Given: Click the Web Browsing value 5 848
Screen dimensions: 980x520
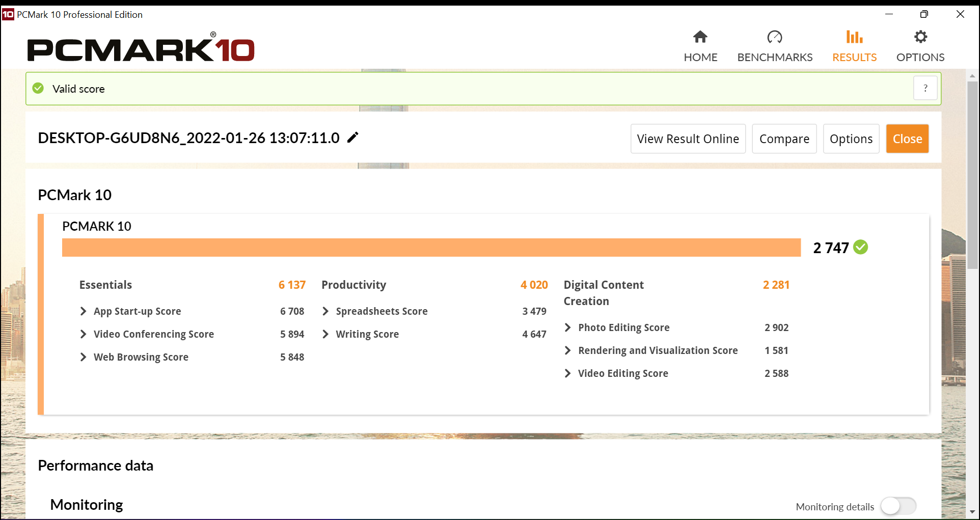Looking at the screenshot, I should [292, 357].
